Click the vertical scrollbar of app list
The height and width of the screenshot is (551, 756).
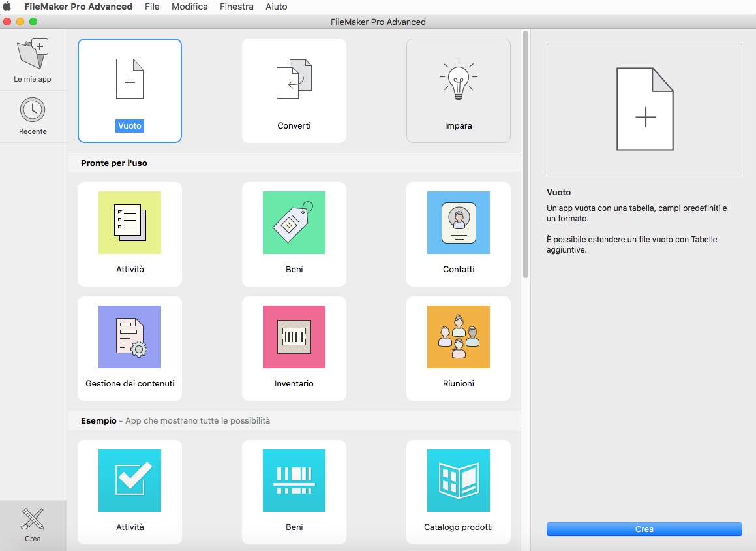pyautogui.click(x=526, y=154)
